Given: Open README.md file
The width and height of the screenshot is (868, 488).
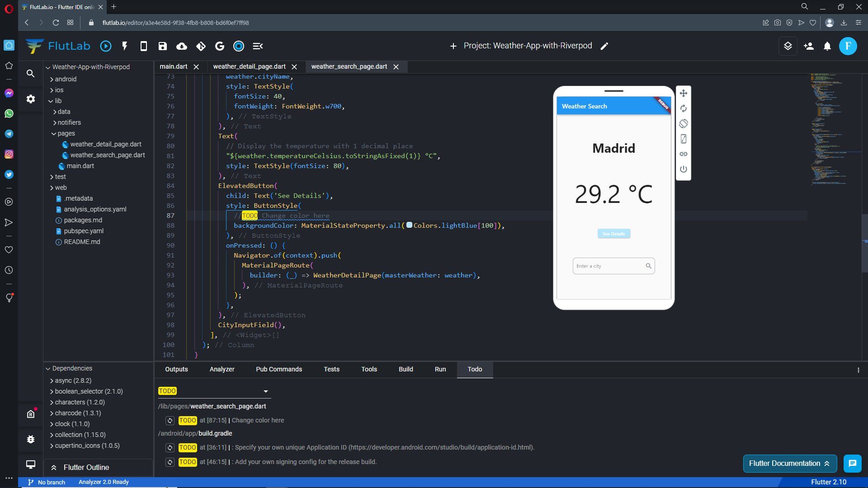Looking at the screenshot, I should (82, 242).
